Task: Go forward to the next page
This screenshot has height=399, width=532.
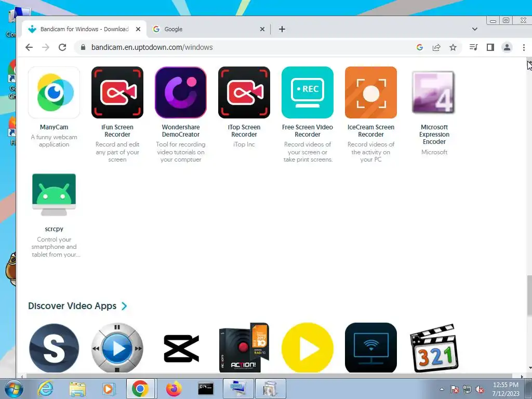Action: point(46,47)
